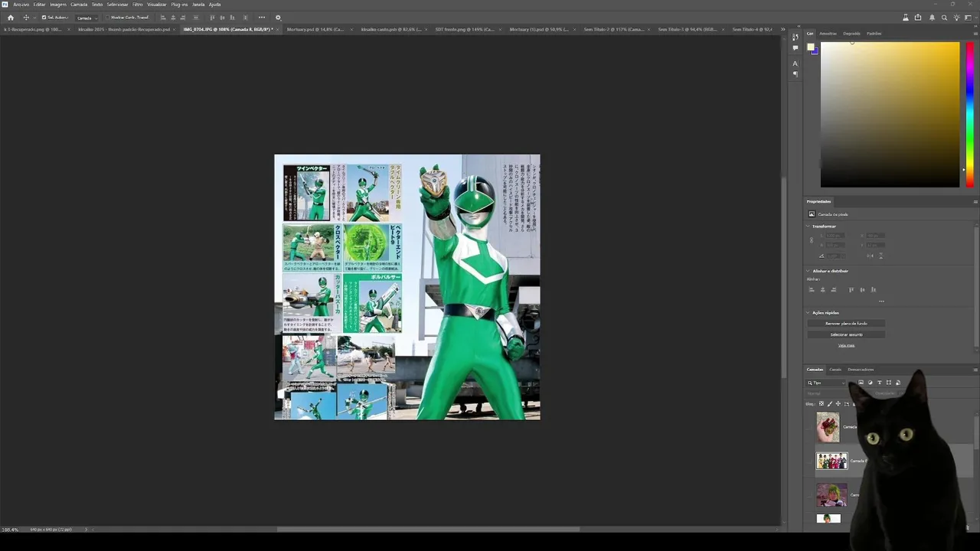The image size is (980, 551).
Task: Open the layer filter Tipo dropdown
Action: click(x=827, y=383)
